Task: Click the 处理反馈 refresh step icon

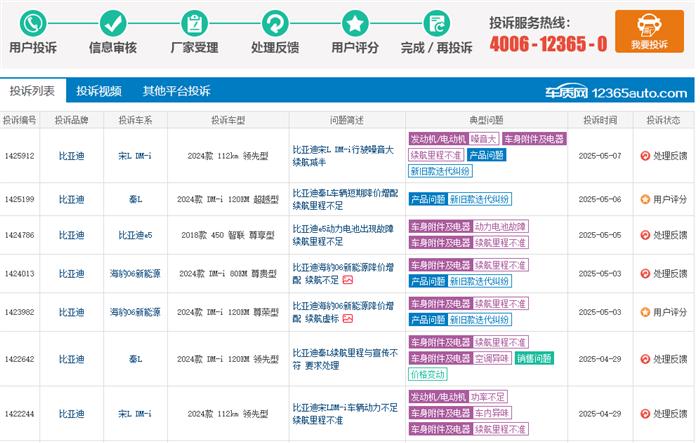Action: pyautogui.click(x=275, y=23)
